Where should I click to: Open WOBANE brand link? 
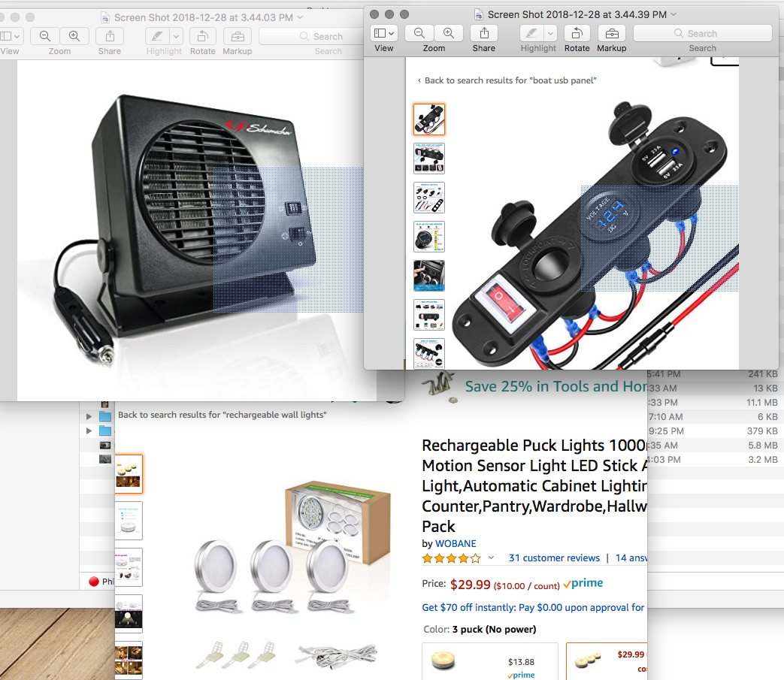click(456, 543)
